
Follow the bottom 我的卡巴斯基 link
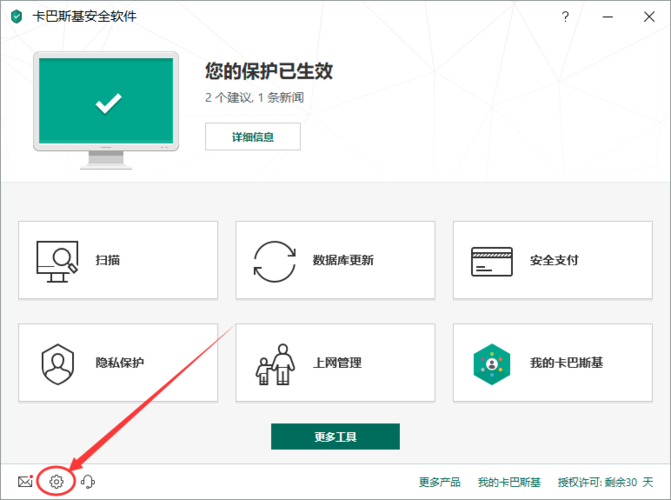coord(509,482)
